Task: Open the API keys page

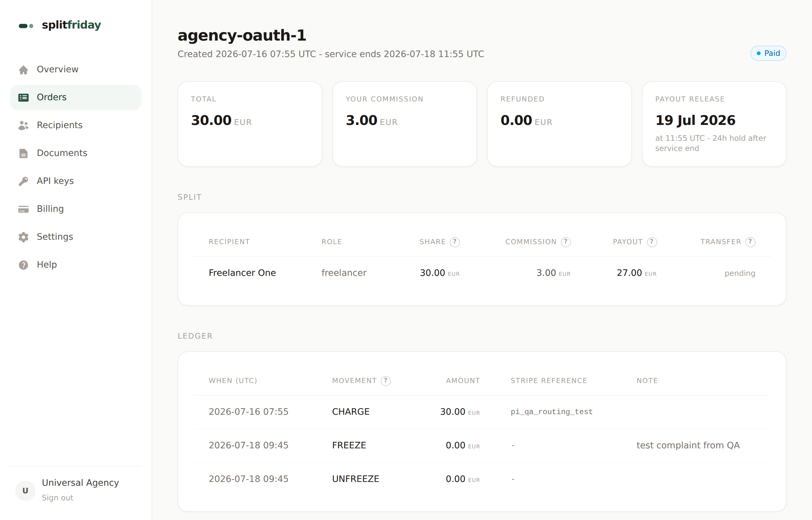Action: click(76, 181)
